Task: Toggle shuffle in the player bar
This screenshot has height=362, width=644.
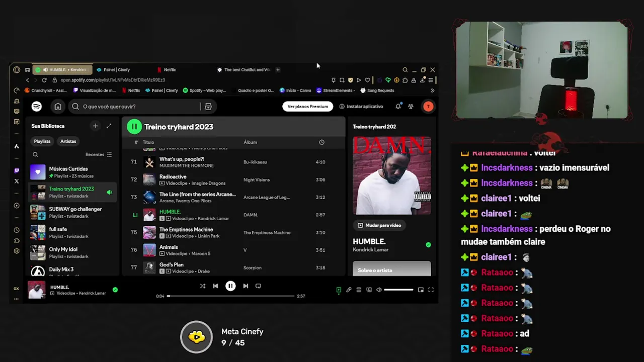Action: click(x=202, y=286)
